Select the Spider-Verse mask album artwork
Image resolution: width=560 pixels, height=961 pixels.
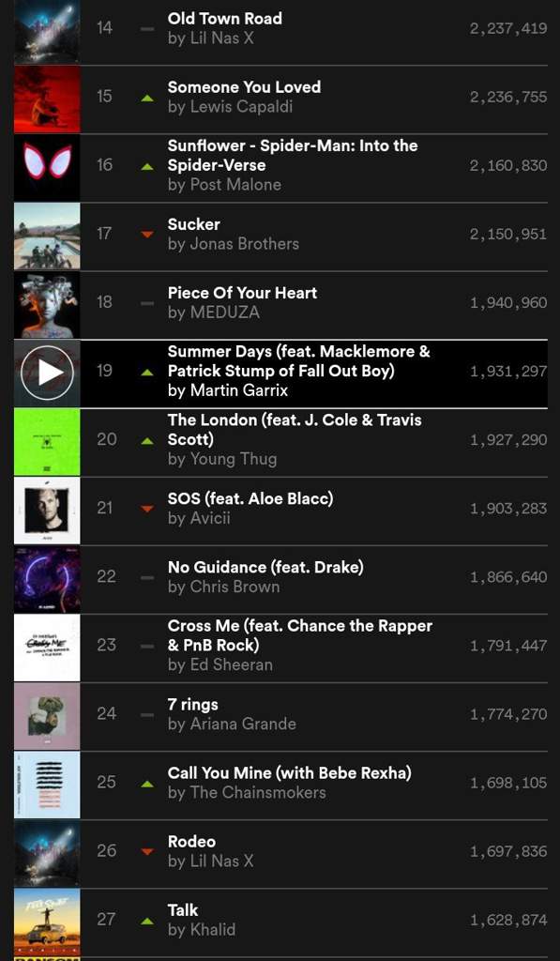[47, 167]
